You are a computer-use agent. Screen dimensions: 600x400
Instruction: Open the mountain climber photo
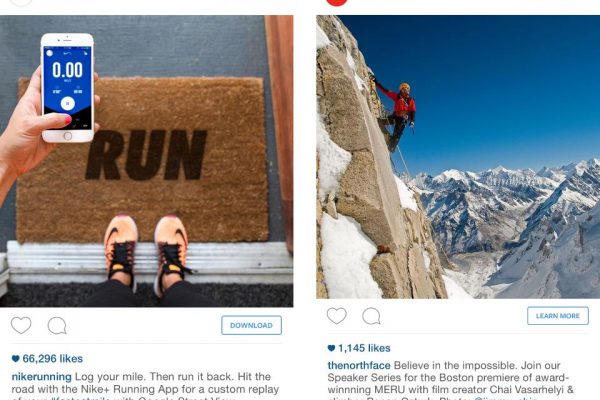pyautogui.click(x=458, y=157)
